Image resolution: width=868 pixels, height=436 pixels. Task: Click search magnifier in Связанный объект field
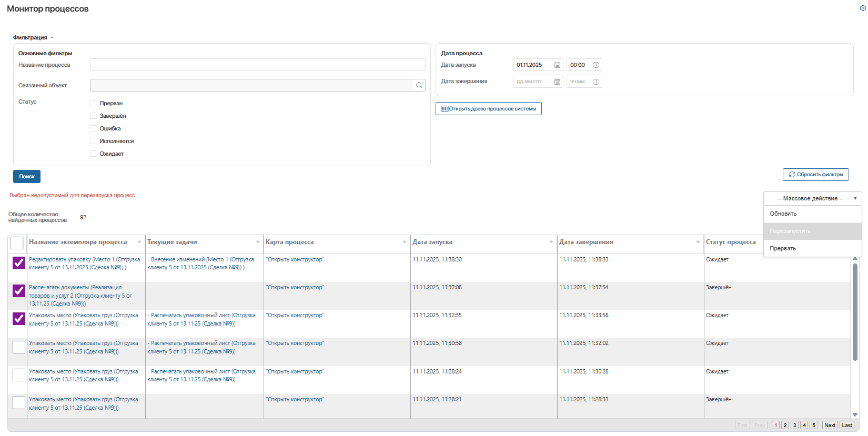coord(419,85)
